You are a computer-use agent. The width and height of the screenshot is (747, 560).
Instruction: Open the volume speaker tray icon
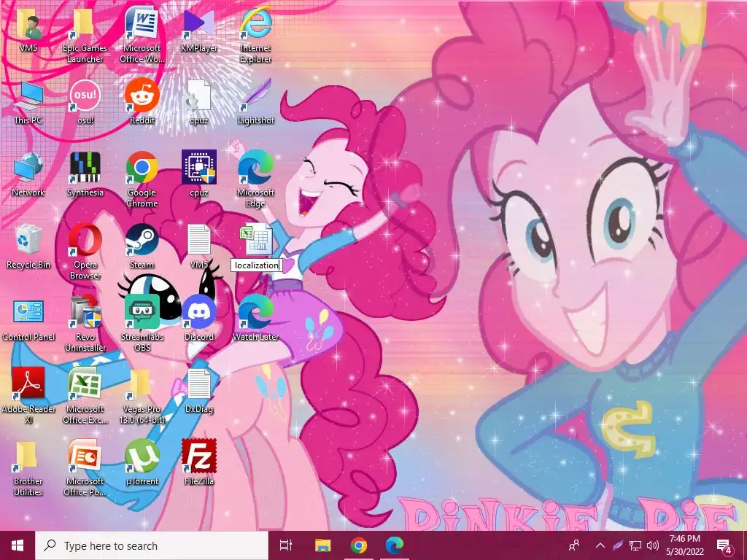point(653,545)
